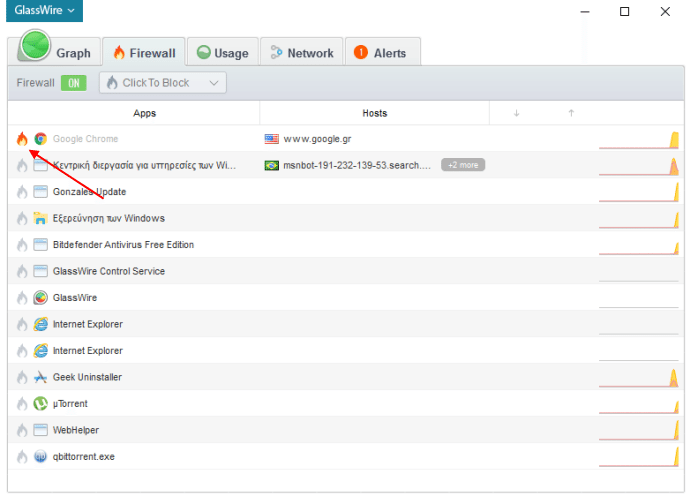
Task: Select the qbittorrent.exe row text
Action: (x=84, y=457)
